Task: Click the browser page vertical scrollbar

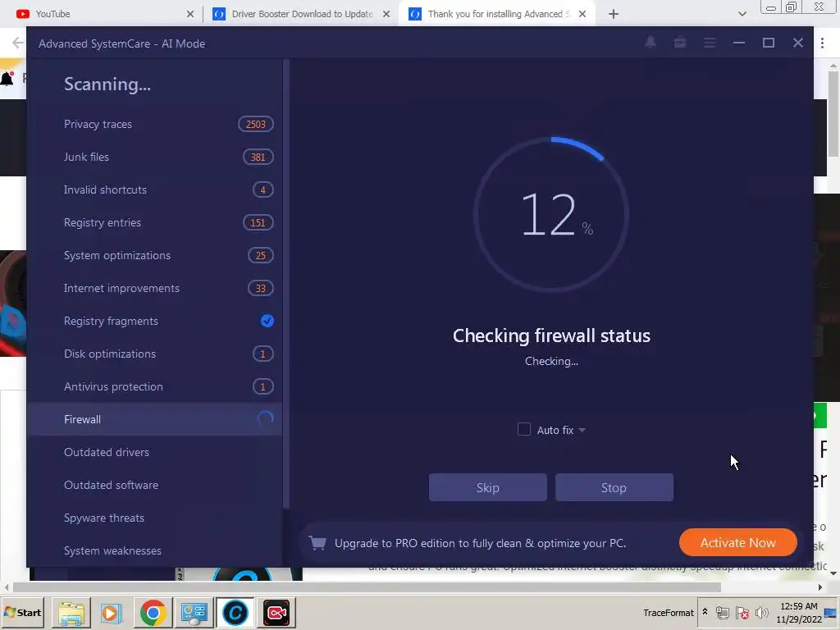Action: point(833,112)
